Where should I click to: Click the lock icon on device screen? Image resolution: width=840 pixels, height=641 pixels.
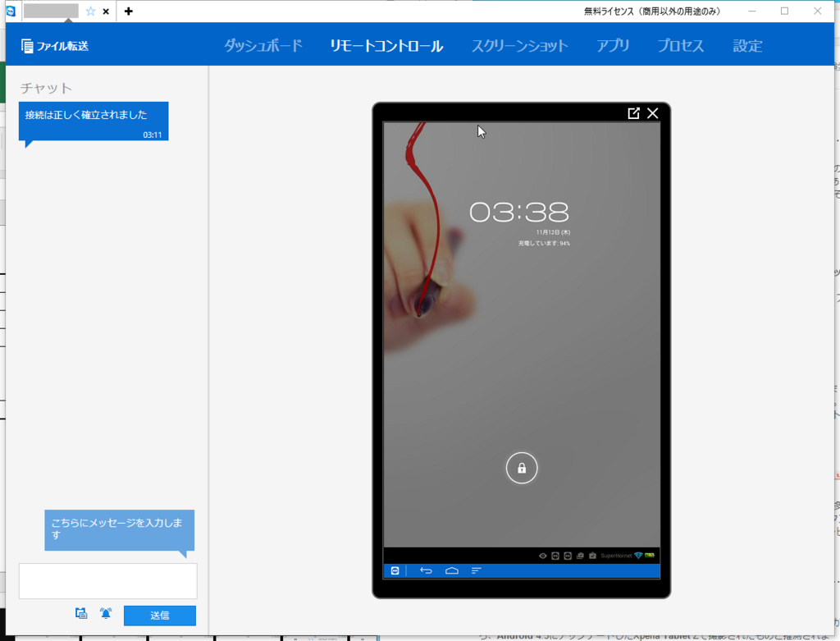(x=521, y=469)
